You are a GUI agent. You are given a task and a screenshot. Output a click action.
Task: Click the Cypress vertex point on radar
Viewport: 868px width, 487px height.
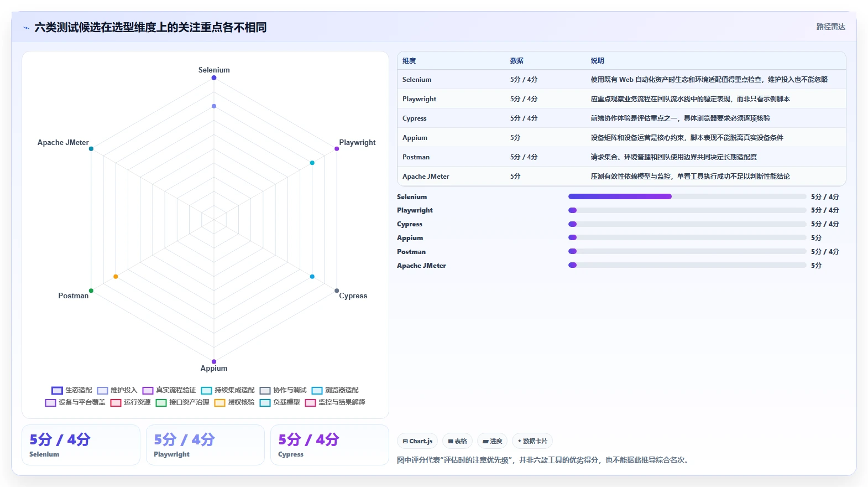point(337,291)
